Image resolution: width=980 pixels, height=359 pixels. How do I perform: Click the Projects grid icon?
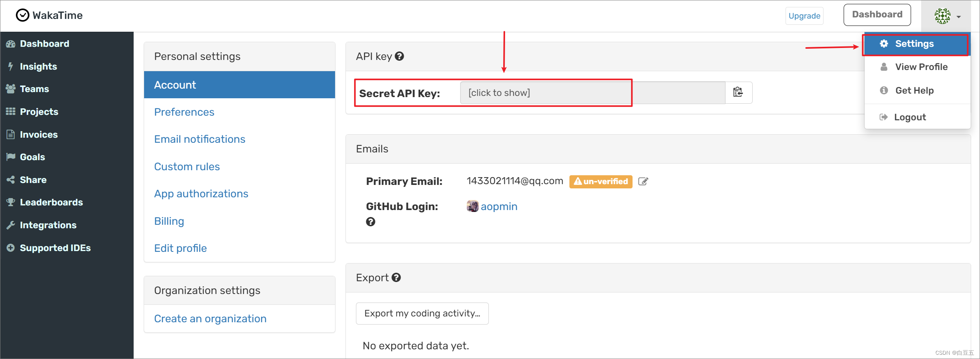[10, 112]
